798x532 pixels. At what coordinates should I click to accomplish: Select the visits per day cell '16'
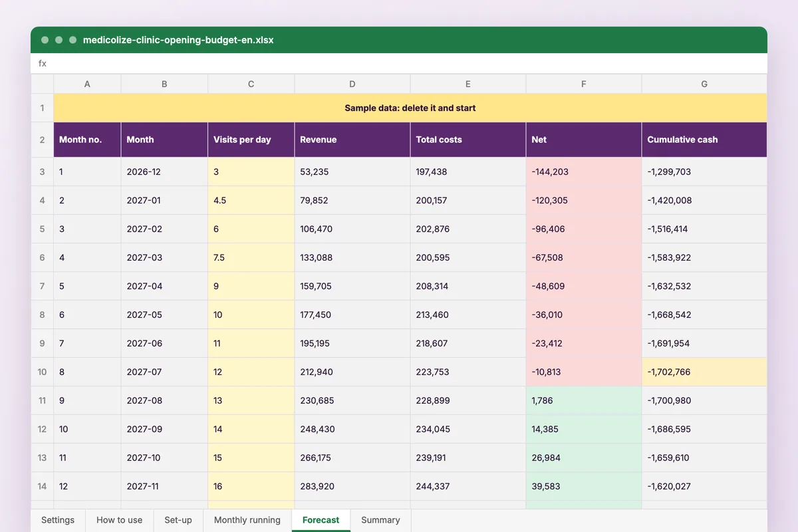click(251, 486)
